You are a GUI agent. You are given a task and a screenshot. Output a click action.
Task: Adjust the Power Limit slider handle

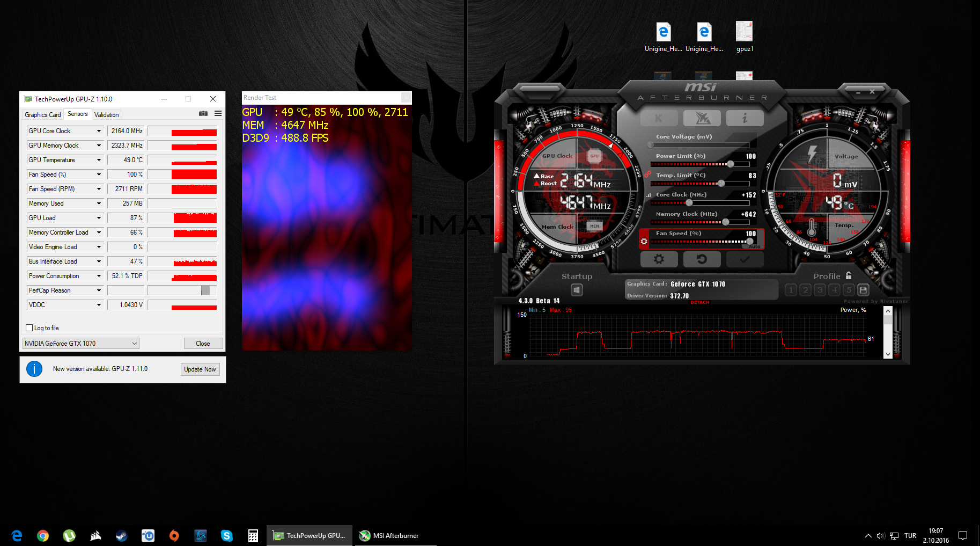click(730, 164)
